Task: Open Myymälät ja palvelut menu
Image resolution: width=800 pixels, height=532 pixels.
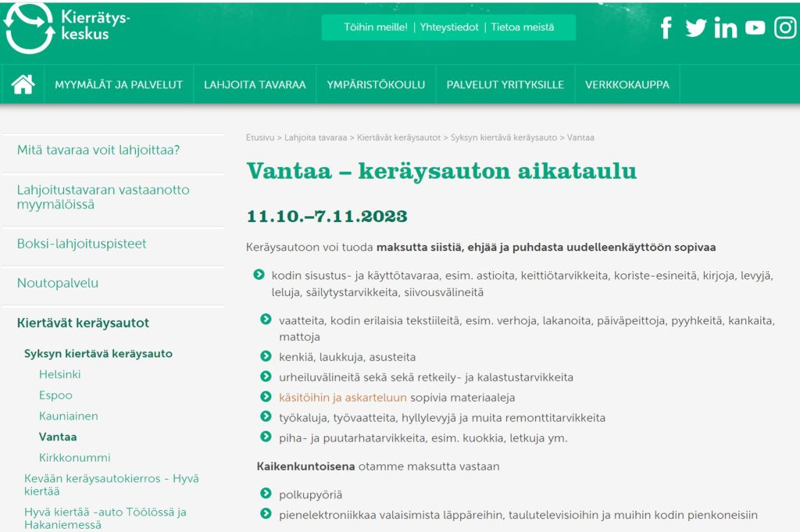Action: (119, 84)
